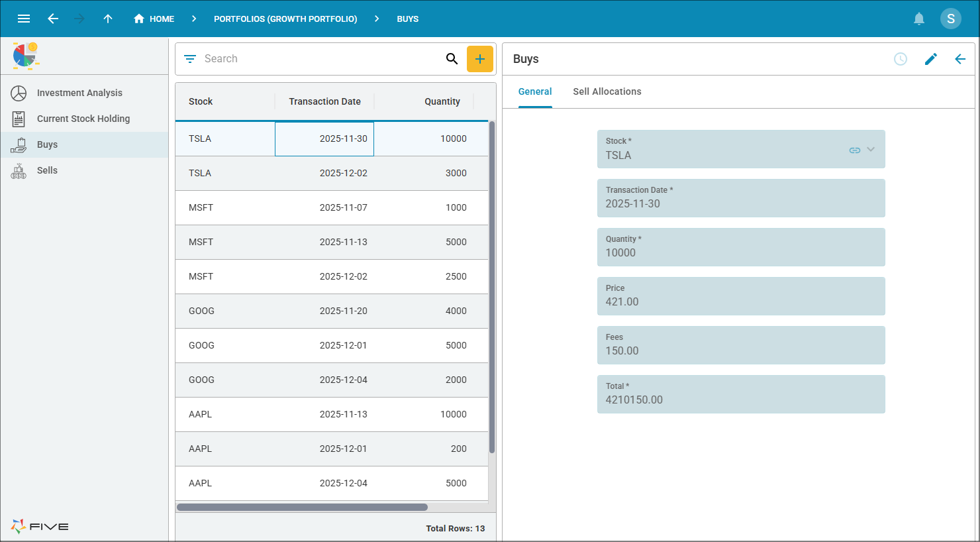Image resolution: width=980 pixels, height=542 pixels.
Task: Open Portfolios (Growth Portfolio) breadcrumb
Action: pyautogui.click(x=285, y=19)
